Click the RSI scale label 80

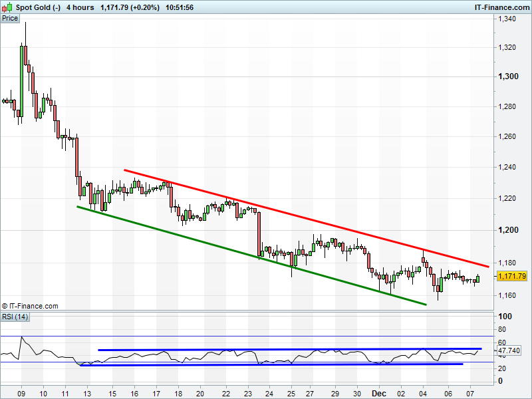point(502,329)
